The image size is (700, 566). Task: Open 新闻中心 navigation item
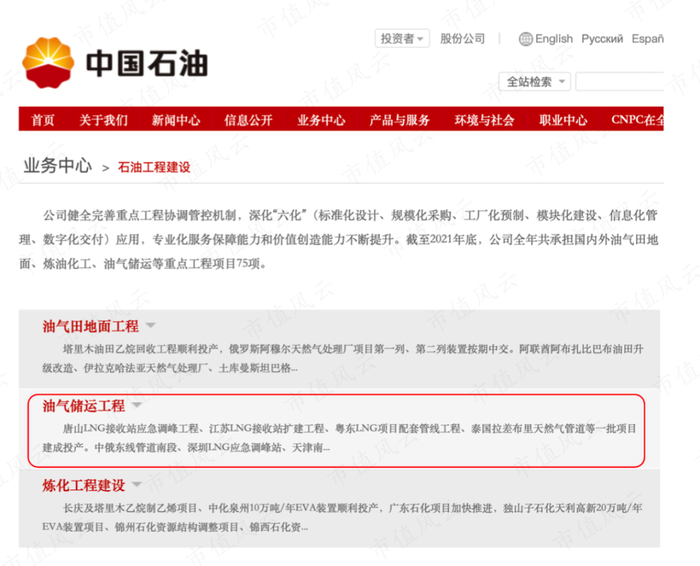pos(175,120)
